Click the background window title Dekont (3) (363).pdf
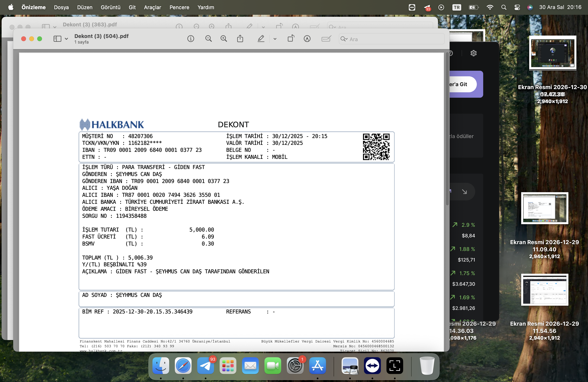The image size is (588, 382). coord(90,25)
